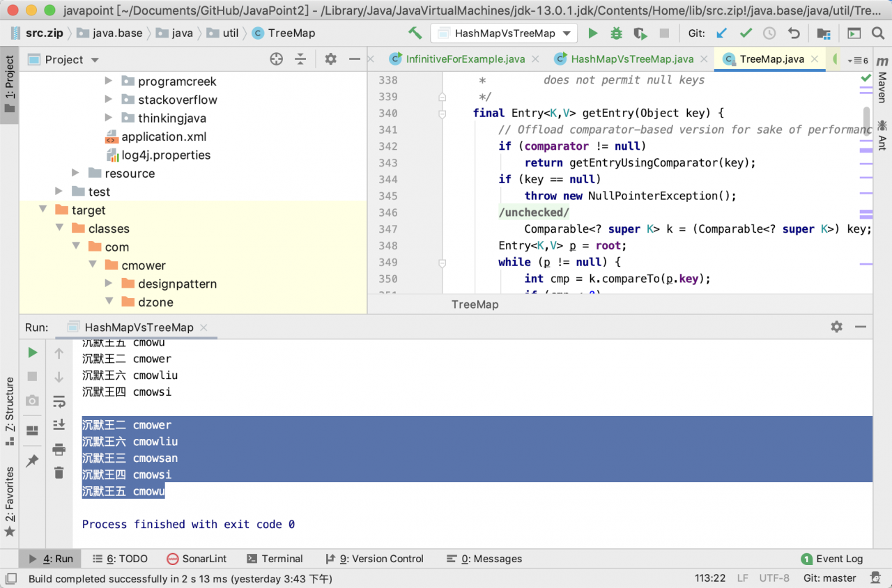Locate the current file with the Project panel crosshair icon
The width and height of the screenshot is (892, 588).
tap(276, 59)
